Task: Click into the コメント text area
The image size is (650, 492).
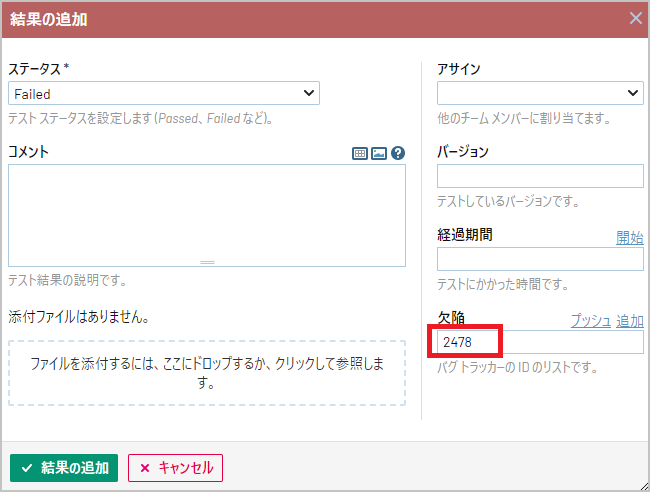Action: pos(207,216)
